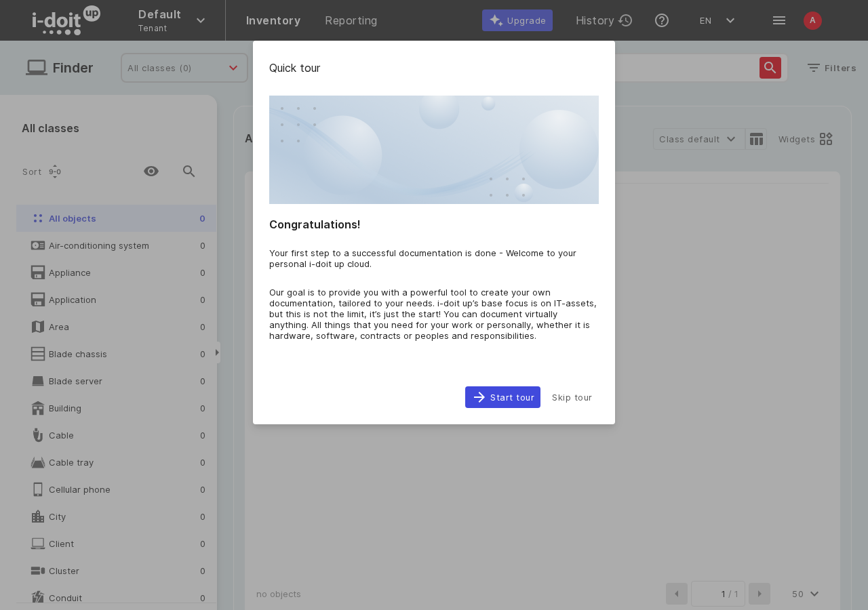Image resolution: width=868 pixels, height=610 pixels.
Task: Click the Finder laptop icon
Action: tap(37, 68)
